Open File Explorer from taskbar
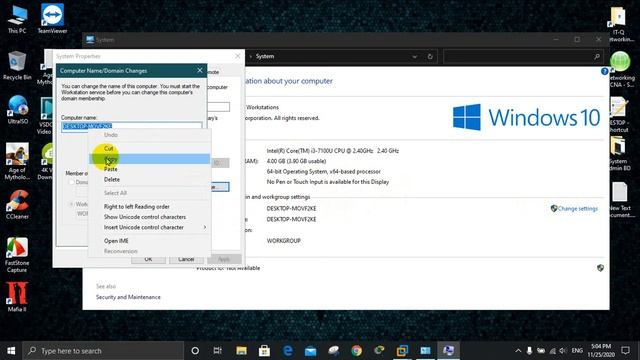Viewport: 640px width, 360px height. [241, 351]
